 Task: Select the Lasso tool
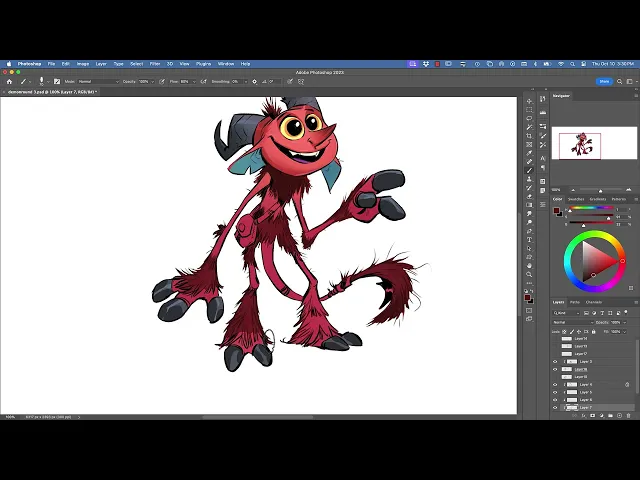click(529, 118)
